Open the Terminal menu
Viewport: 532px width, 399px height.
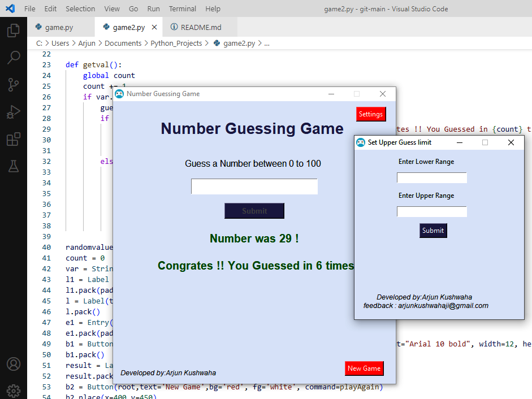[x=183, y=8]
